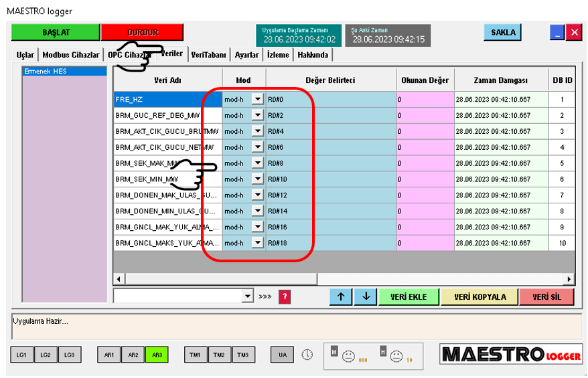Click the Okunan Değer column header
Image resolution: width=588 pixels, height=378 pixels.
(425, 80)
